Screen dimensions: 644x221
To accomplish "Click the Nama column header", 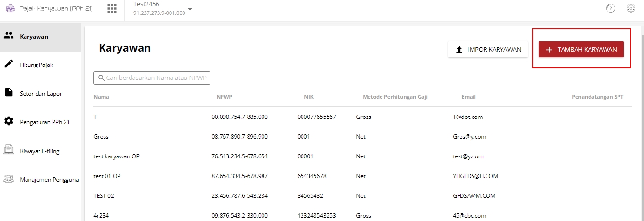I will click(101, 97).
